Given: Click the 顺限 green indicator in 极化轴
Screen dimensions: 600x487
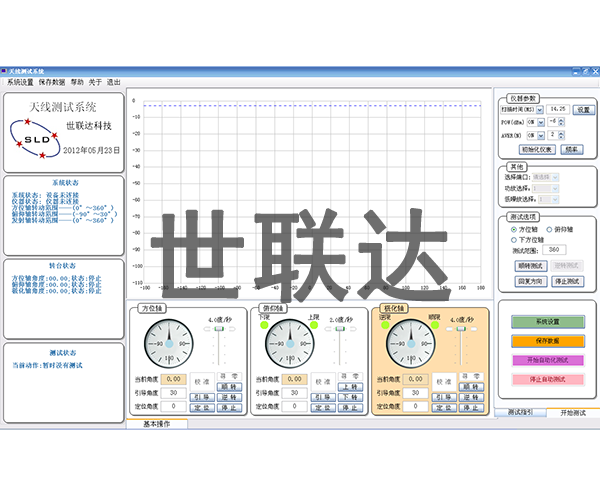Looking at the screenshot, I should [x=435, y=325].
